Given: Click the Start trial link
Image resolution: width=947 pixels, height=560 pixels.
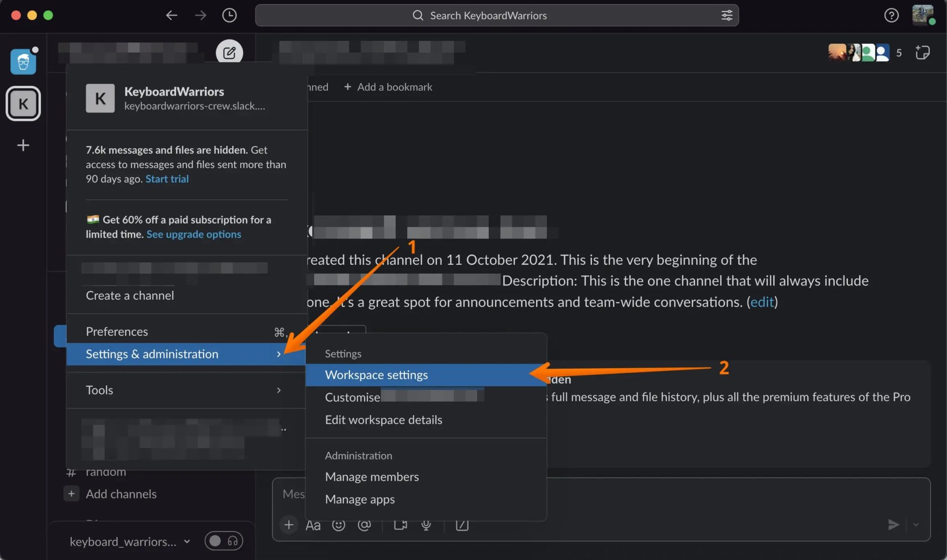Looking at the screenshot, I should tap(167, 178).
